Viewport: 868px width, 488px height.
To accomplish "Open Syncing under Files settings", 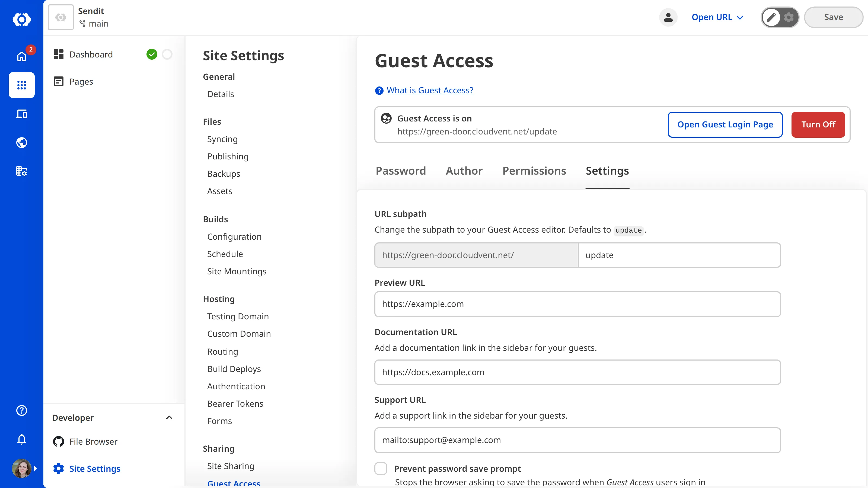I will click(222, 139).
